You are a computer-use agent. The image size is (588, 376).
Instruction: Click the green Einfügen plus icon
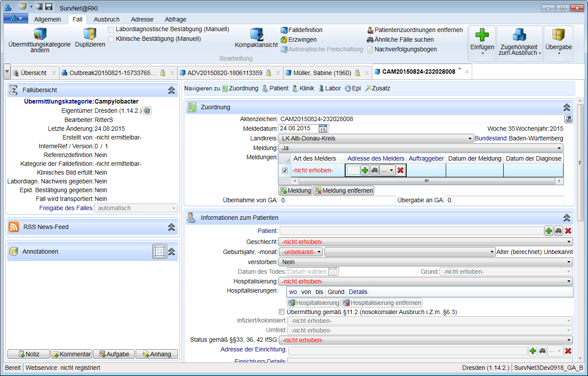click(482, 35)
